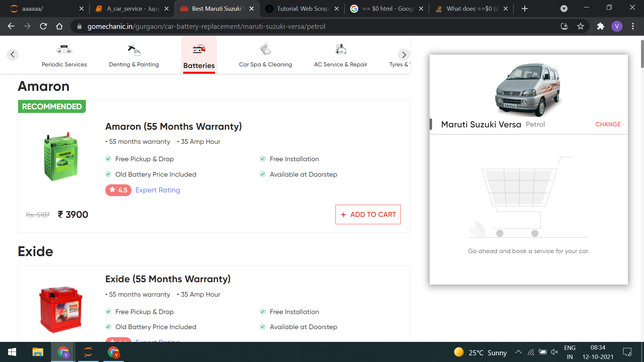The height and width of the screenshot is (362, 644).
Task: Select the Denting & Painting category
Action: pyautogui.click(x=134, y=55)
